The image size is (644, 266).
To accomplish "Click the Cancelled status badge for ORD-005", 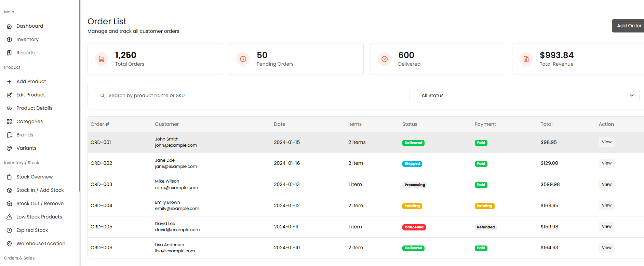I will coord(414,227).
